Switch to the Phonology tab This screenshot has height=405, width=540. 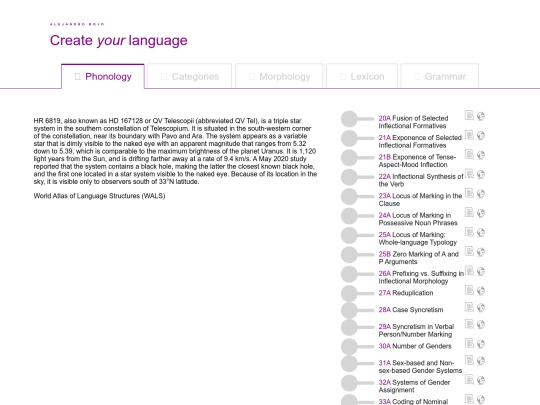pyautogui.click(x=103, y=76)
